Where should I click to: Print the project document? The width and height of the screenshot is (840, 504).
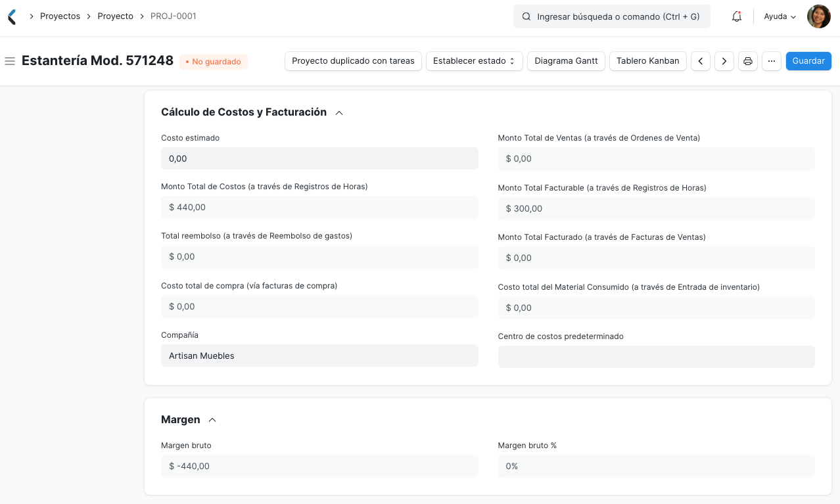coord(748,61)
